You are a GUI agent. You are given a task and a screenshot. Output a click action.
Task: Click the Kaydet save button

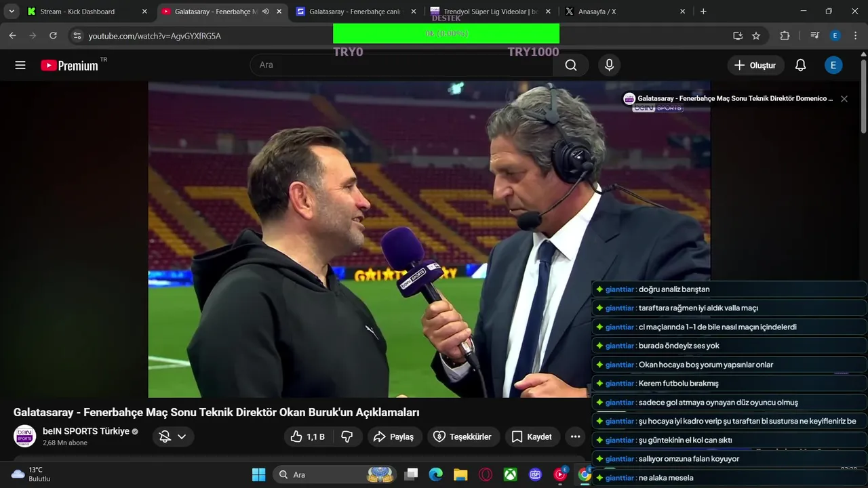click(x=532, y=436)
